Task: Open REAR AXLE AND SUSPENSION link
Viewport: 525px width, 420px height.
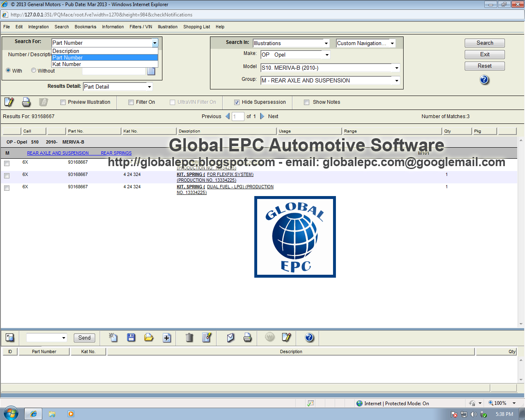Action: pos(58,153)
